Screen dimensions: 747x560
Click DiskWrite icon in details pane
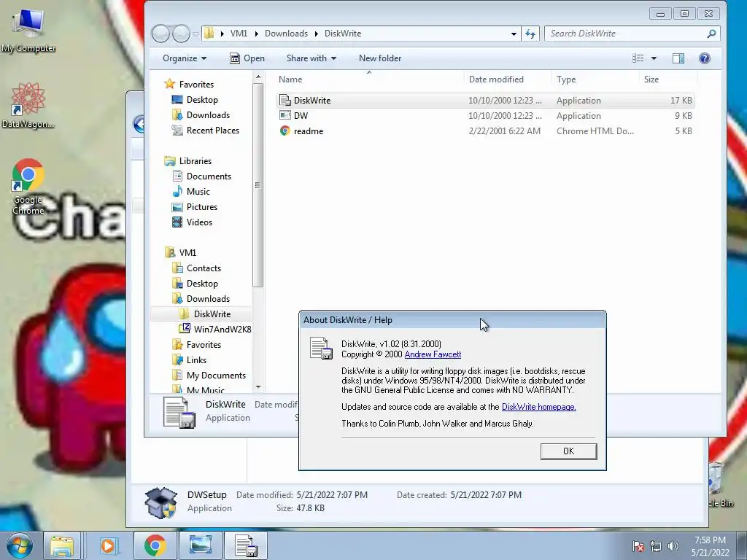click(179, 412)
